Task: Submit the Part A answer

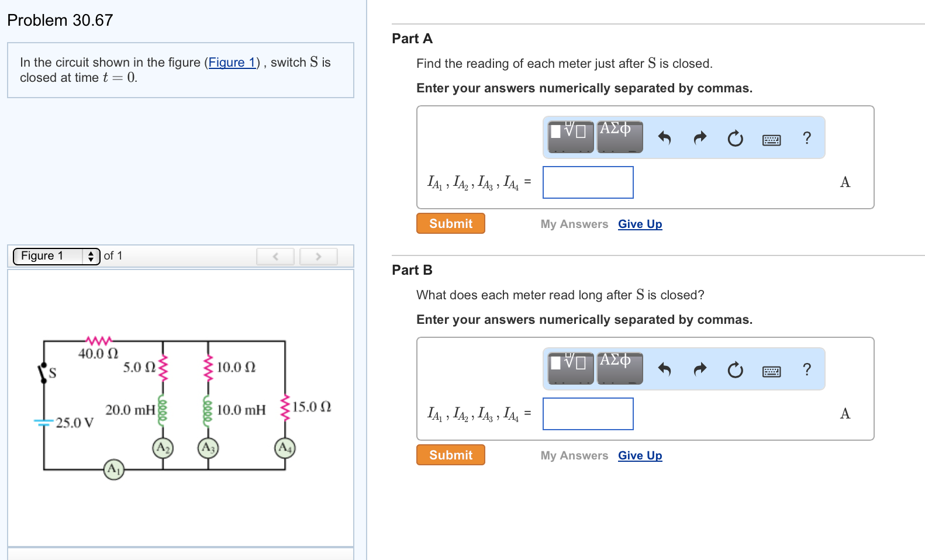Action: tap(450, 223)
